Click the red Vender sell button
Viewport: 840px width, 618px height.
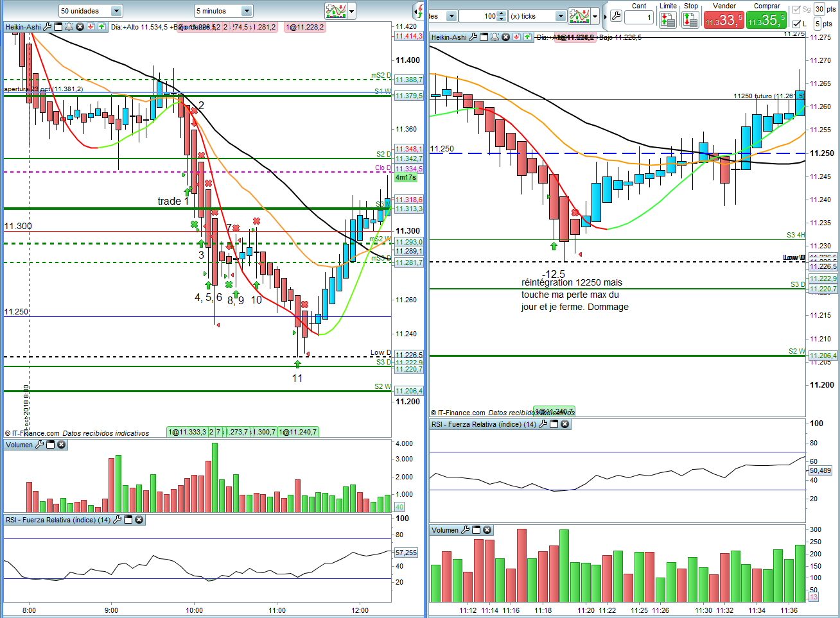pos(724,20)
